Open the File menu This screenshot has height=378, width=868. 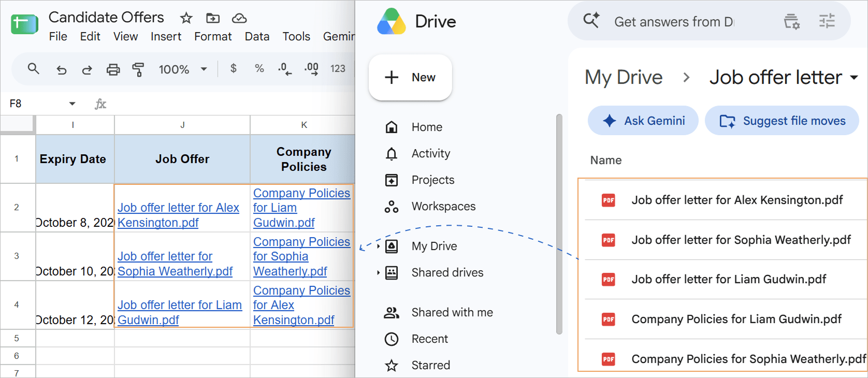click(58, 37)
